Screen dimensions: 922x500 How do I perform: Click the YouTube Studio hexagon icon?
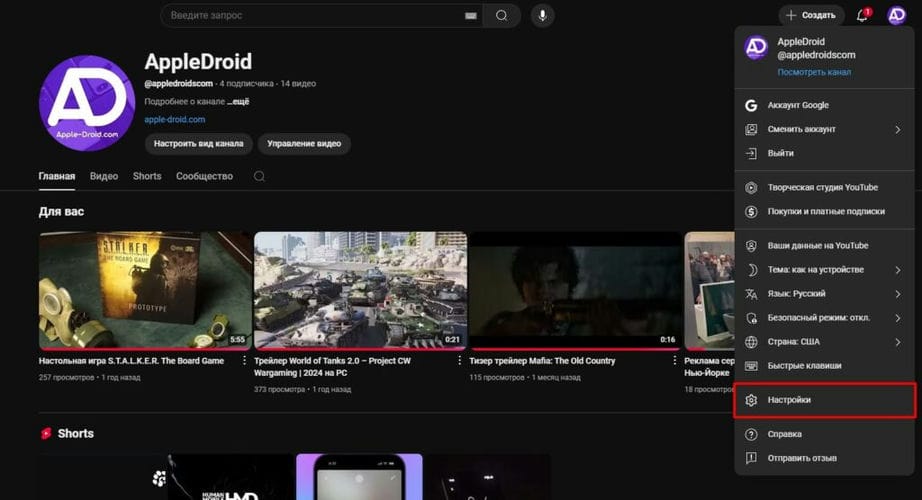click(x=751, y=188)
